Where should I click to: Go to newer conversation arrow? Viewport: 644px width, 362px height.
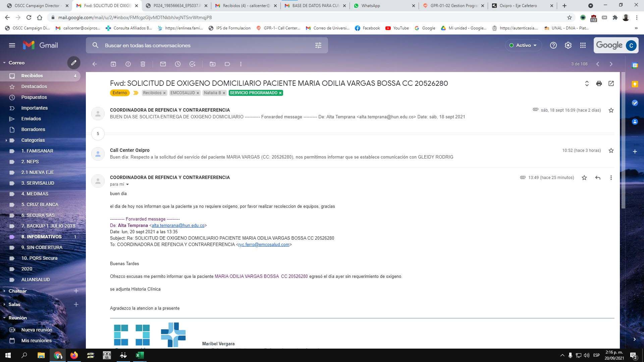(598, 64)
